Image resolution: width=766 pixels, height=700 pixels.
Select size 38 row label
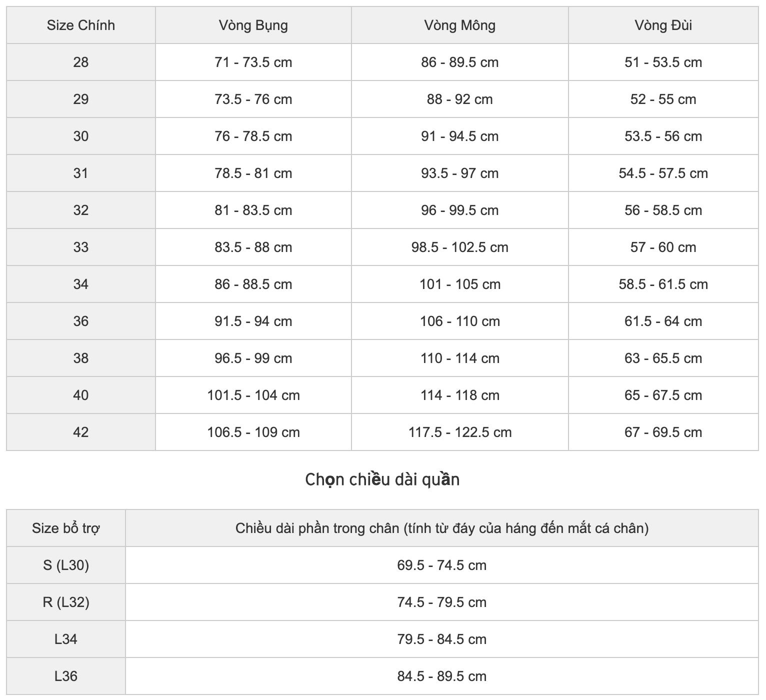(81, 358)
